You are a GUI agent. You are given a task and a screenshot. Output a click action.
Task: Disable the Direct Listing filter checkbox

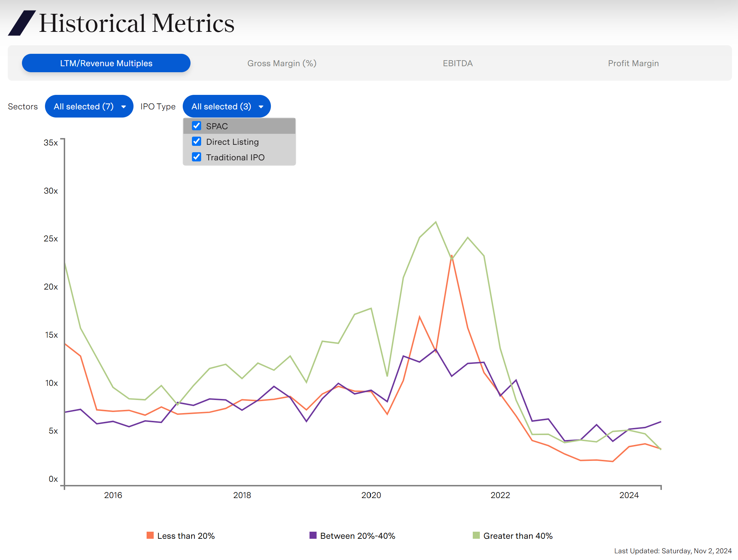pyautogui.click(x=197, y=142)
